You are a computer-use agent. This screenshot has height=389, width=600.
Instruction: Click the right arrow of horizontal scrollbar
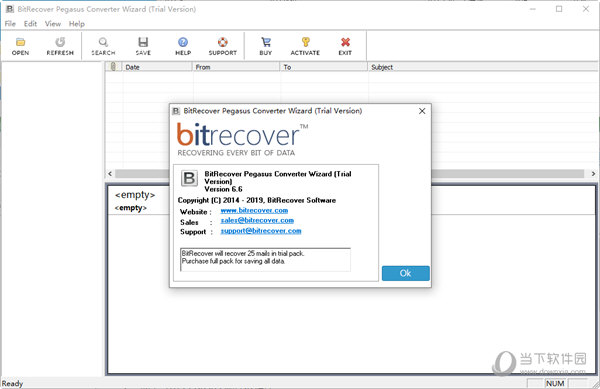tap(593, 174)
